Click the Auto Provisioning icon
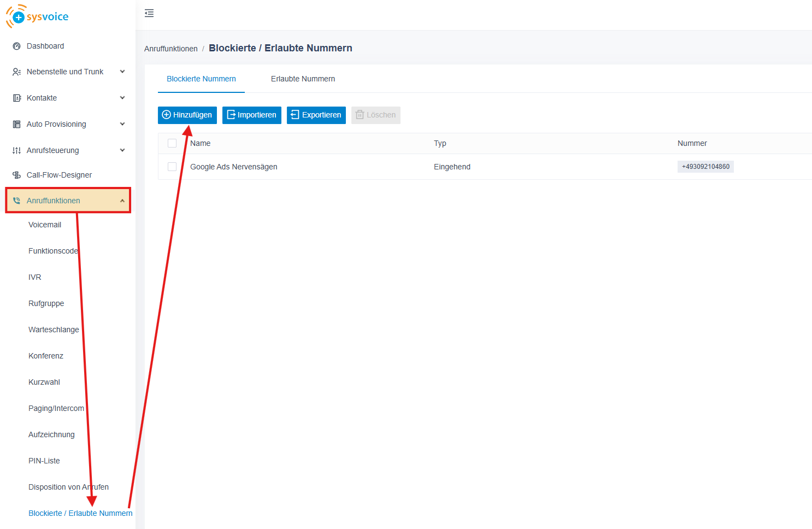The height and width of the screenshot is (529, 812). click(x=16, y=125)
